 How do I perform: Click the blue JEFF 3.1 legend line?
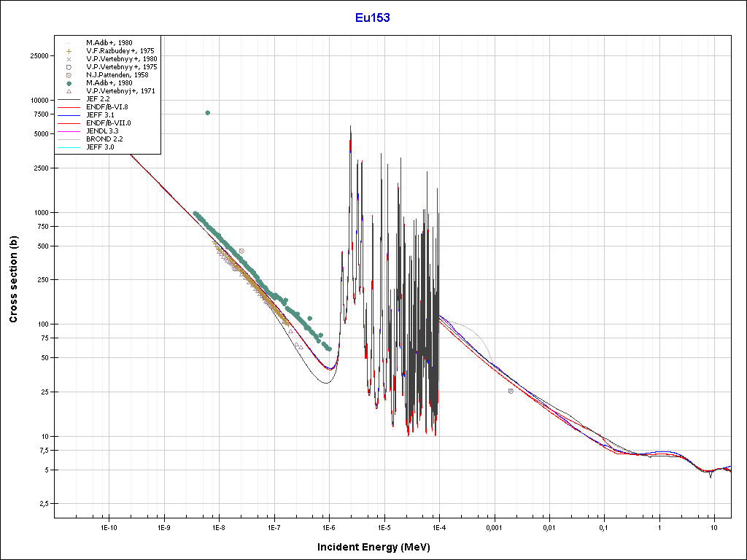coord(69,115)
